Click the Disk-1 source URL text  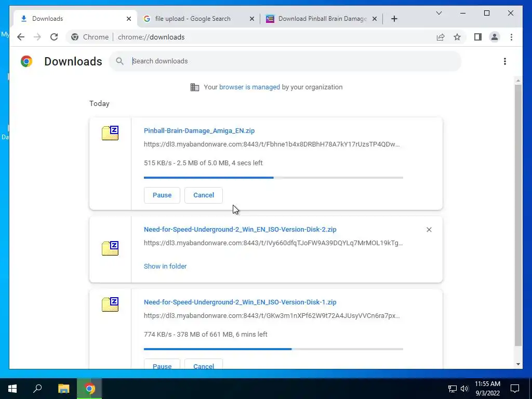(272, 315)
